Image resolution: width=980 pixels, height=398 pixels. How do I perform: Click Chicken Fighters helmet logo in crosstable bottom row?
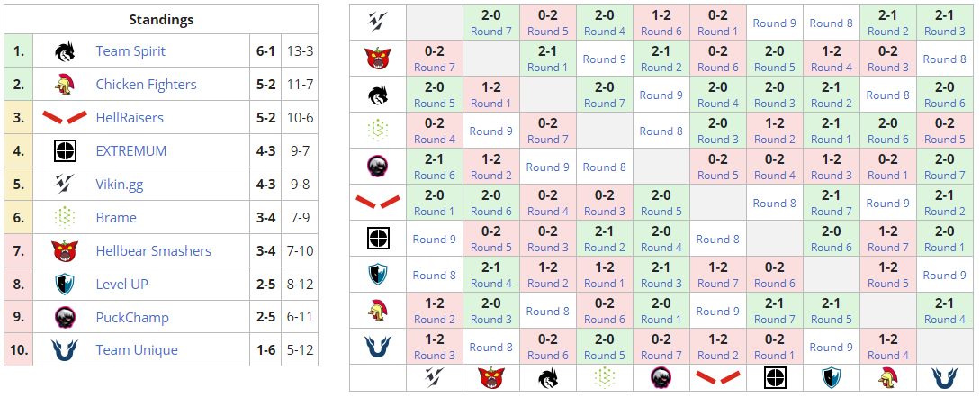pyautogui.click(x=887, y=378)
